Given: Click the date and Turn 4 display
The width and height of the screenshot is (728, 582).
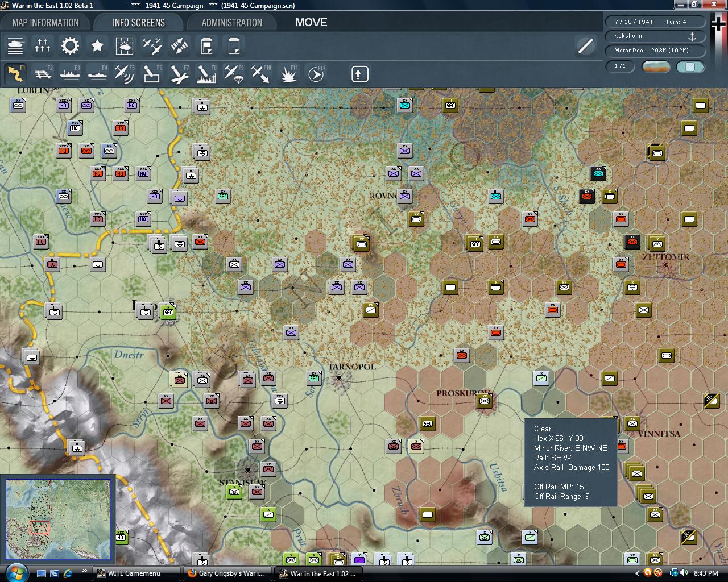Looking at the screenshot, I should pyautogui.click(x=655, y=22).
